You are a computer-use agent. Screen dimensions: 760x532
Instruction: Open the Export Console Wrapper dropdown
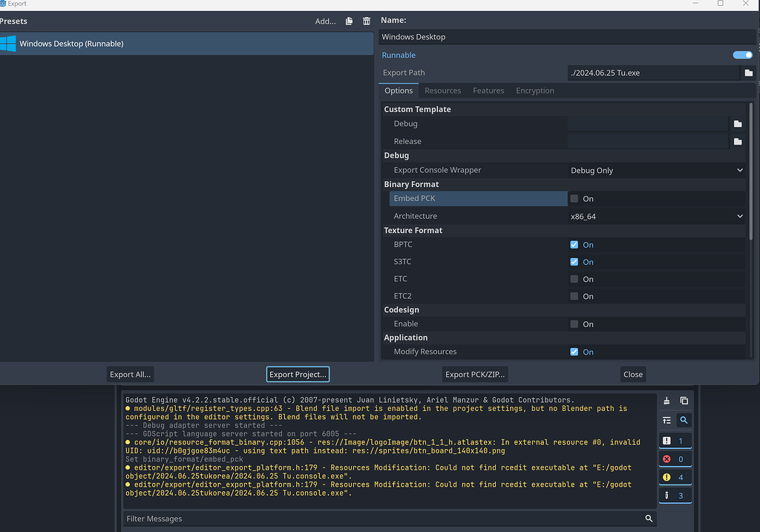656,170
